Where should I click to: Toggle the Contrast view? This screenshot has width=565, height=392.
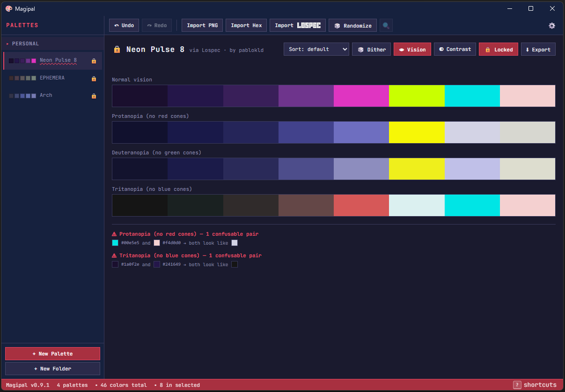click(455, 49)
